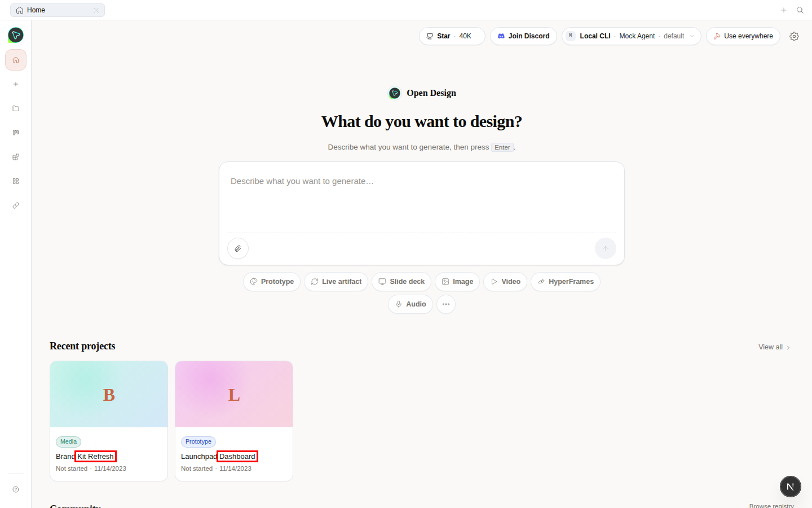The height and width of the screenshot is (508, 812).
Task: Select the Image chip
Action: 457,282
